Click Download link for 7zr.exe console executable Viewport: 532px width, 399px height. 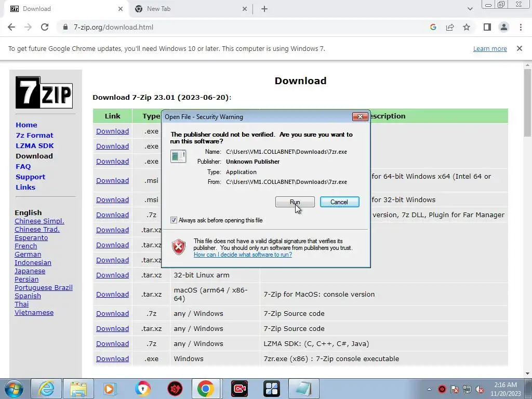[x=112, y=358]
